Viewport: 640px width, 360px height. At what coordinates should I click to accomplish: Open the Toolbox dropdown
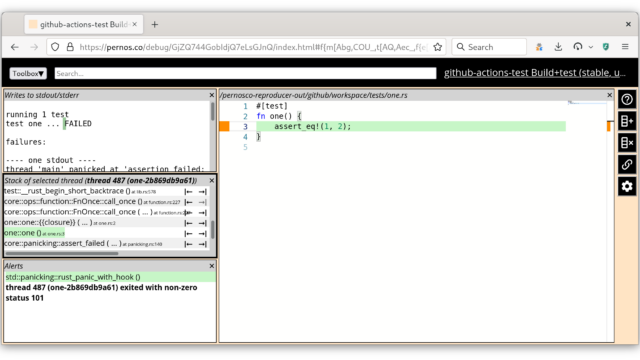(28, 73)
